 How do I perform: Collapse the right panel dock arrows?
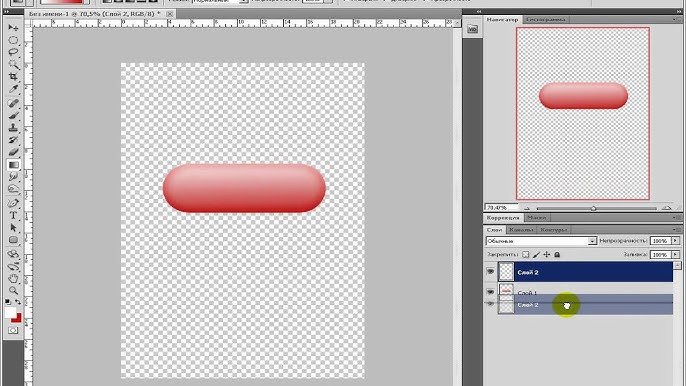(x=678, y=12)
